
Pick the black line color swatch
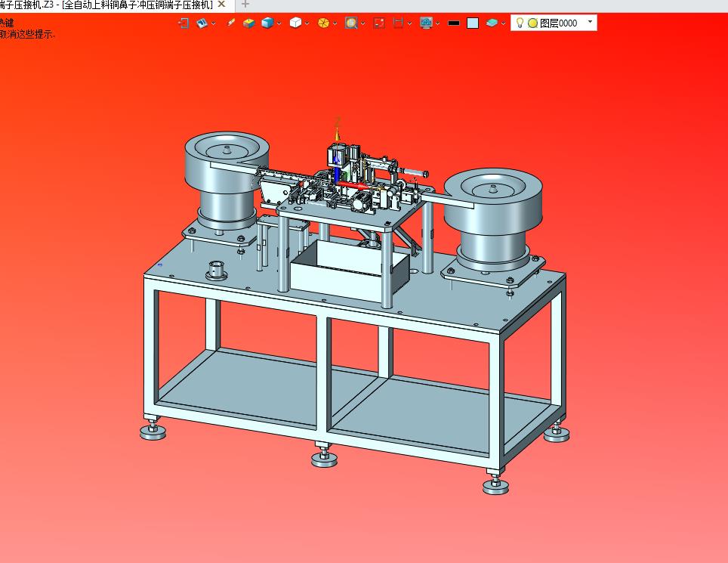tap(454, 23)
